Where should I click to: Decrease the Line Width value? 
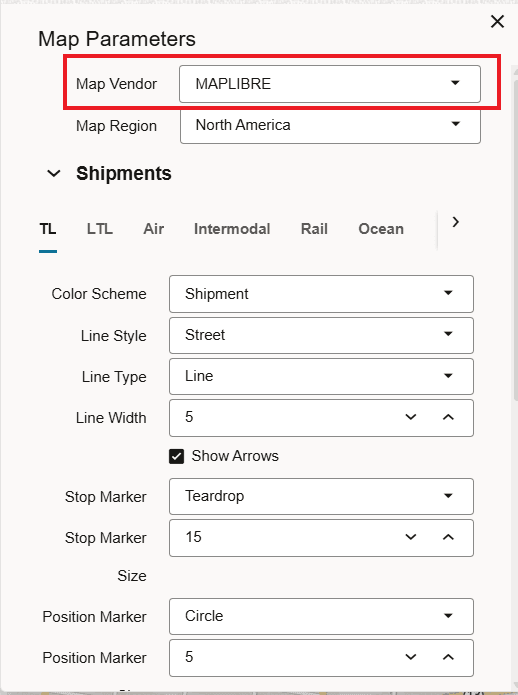411,417
